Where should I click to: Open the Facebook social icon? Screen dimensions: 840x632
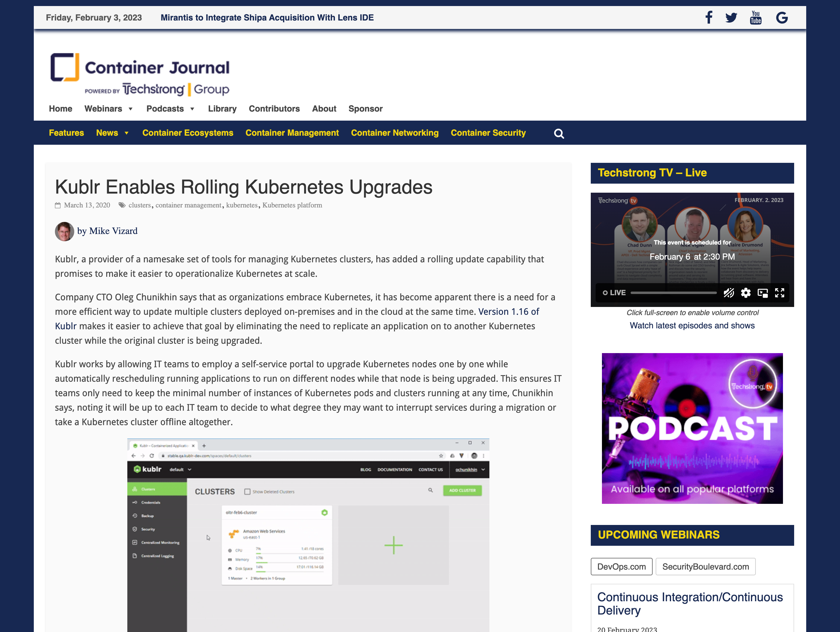709,17
